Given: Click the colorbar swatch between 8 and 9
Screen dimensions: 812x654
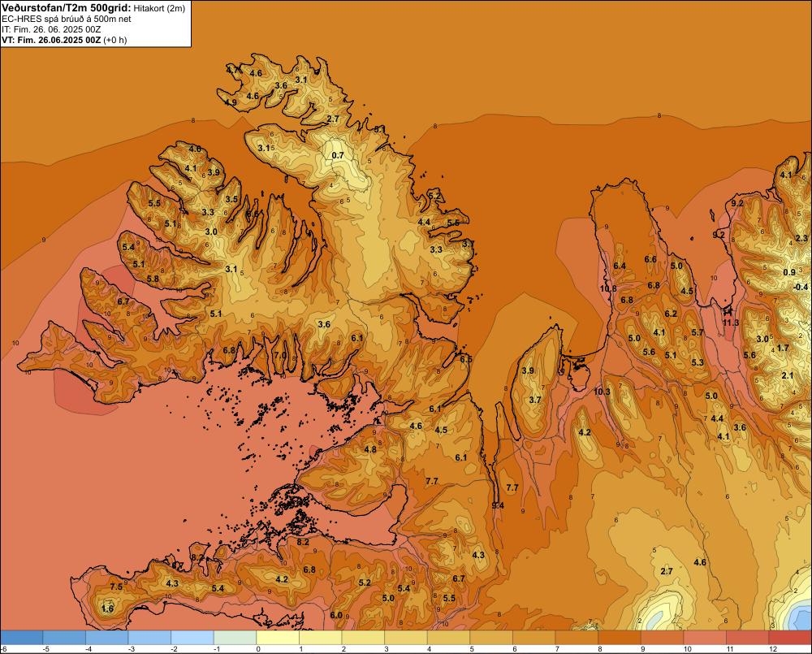Looking at the screenshot, I should coord(620,638).
